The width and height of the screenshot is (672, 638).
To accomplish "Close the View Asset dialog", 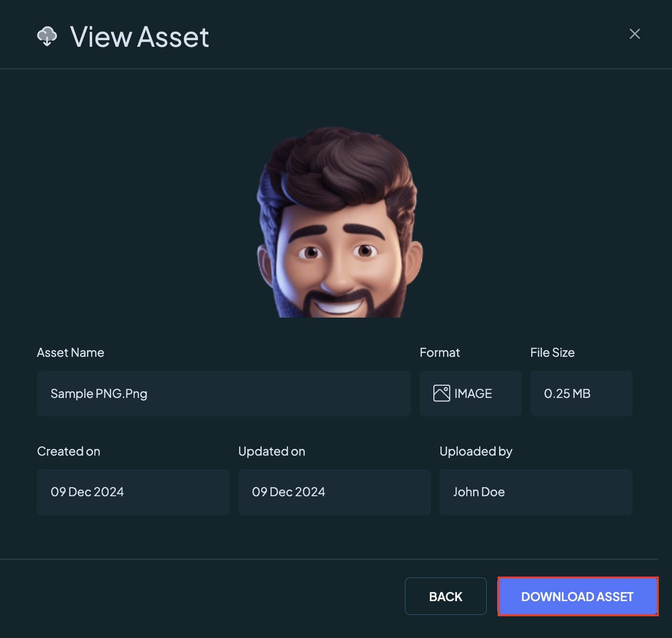I will (635, 34).
